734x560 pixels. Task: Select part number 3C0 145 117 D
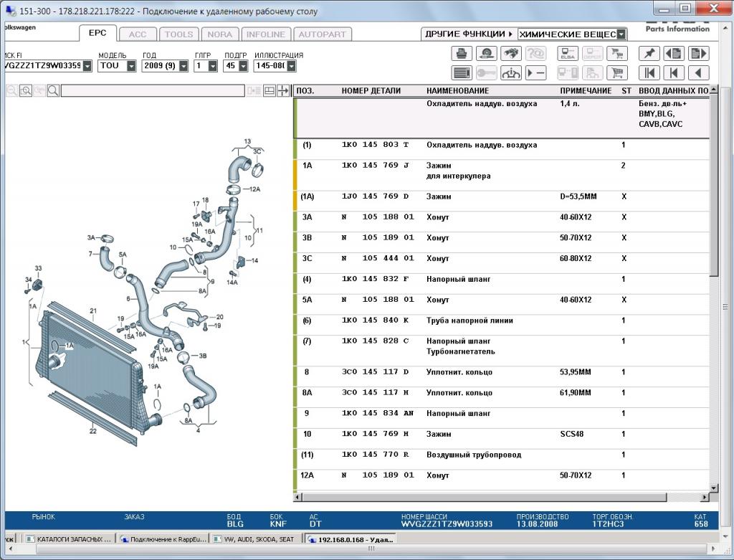tap(375, 371)
